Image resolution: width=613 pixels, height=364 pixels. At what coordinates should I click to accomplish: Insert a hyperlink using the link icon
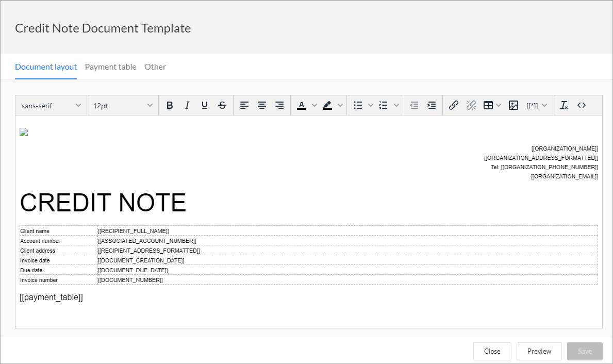pyautogui.click(x=453, y=105)
